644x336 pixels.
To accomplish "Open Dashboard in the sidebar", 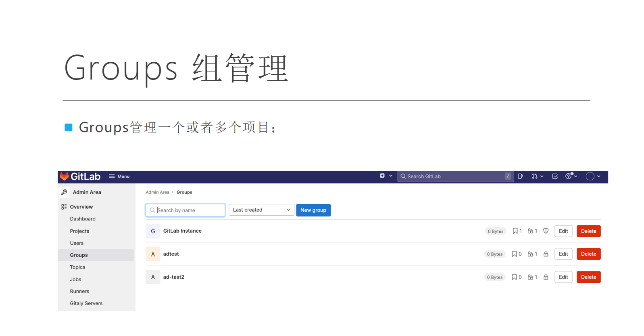I will coord(83,219).
